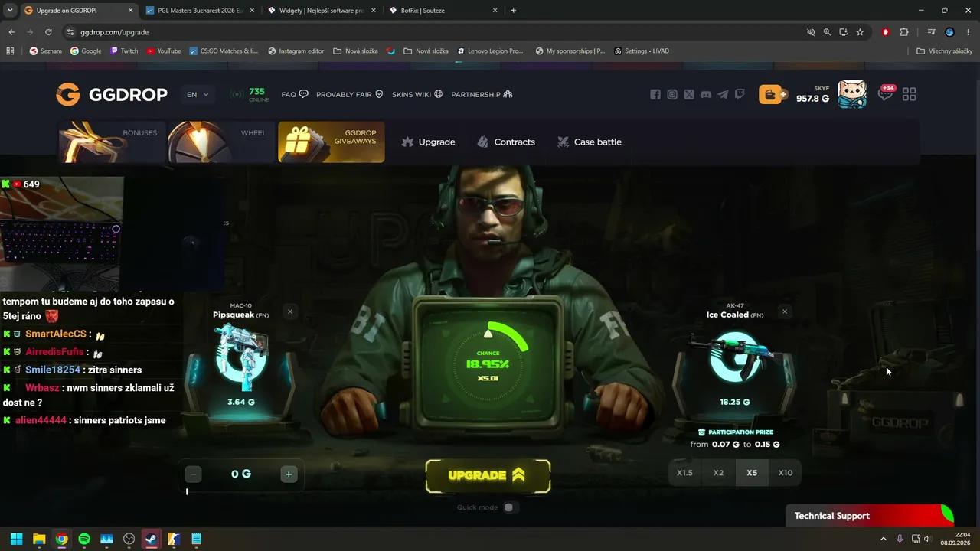Open Steam from the taskbar
980x551 pixels.
click(x=152, y=539)
